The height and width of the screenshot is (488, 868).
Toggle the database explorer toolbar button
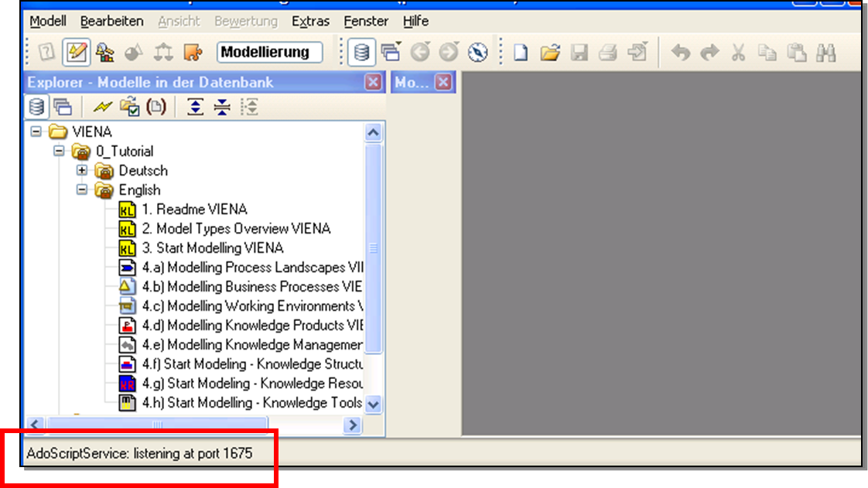[x=361, y=53]
